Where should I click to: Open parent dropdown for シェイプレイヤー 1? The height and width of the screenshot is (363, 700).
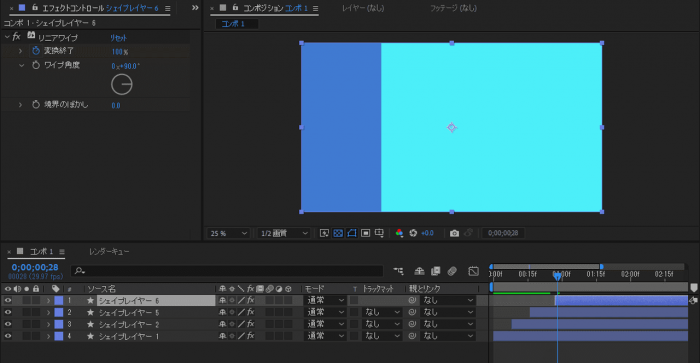[x=447, y=336]
